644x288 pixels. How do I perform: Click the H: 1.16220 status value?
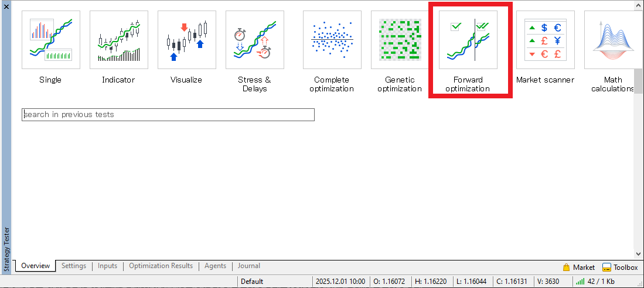tap(431, 282)
